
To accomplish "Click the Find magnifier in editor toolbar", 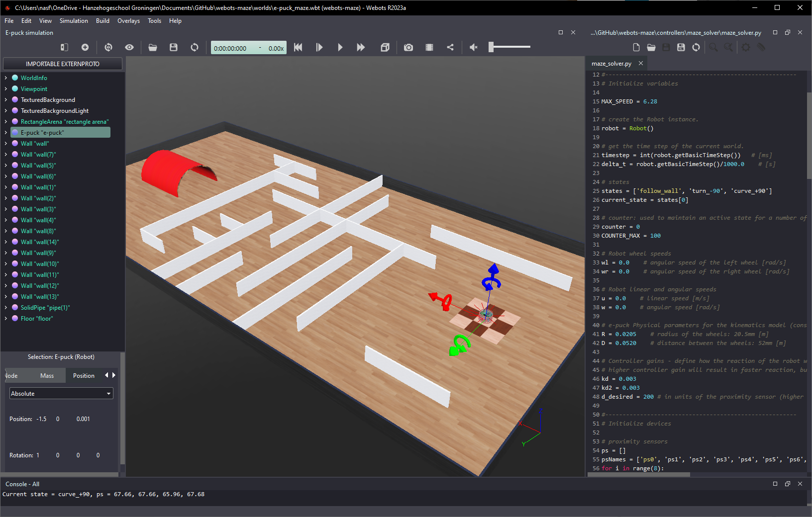I will [713, 47].
